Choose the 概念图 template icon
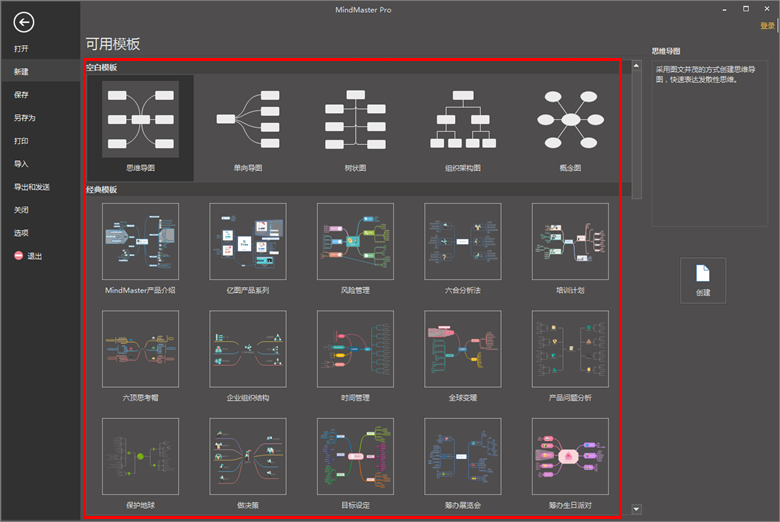The height and width of the screenshot is (522, 780). click(570, 119)
